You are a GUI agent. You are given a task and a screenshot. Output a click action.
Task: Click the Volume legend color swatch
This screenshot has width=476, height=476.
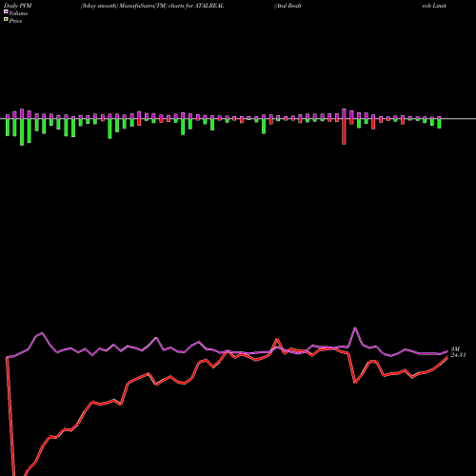6,11
